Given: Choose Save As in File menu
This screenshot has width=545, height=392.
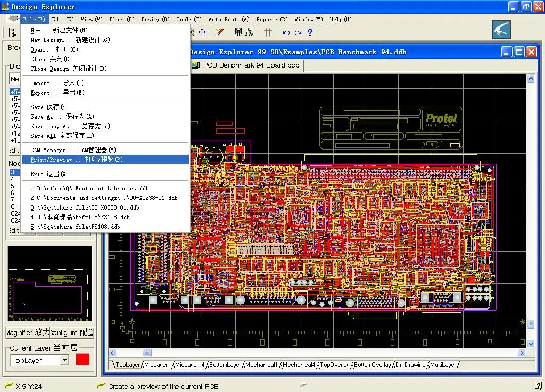Looking at the screenshot, I should coord(105,116).
